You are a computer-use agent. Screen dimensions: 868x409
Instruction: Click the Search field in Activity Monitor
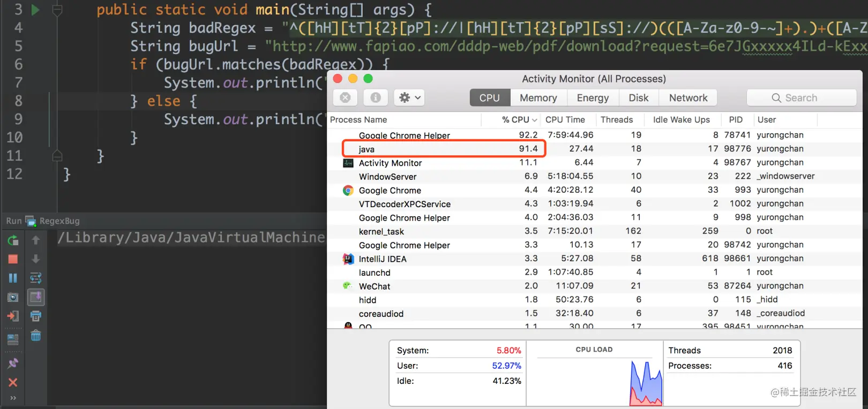tap(802, 98)
